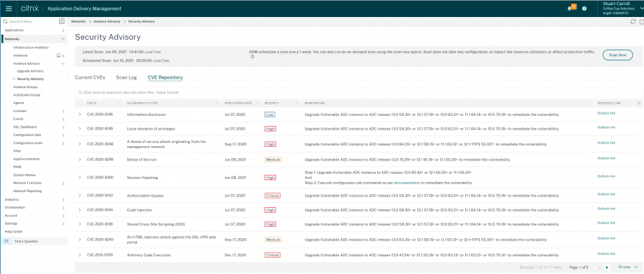Open the notifications bell
The image size is (644, 274).
[569, 8]
